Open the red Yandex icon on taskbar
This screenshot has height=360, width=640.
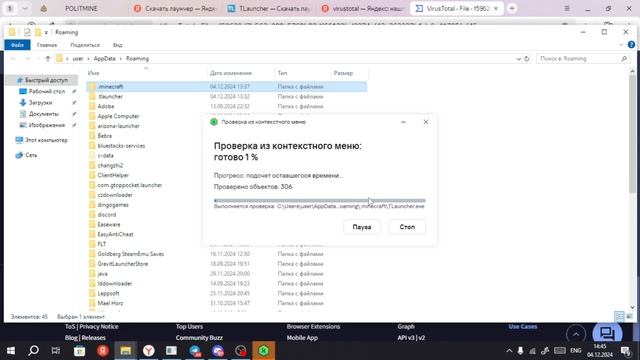102,351
